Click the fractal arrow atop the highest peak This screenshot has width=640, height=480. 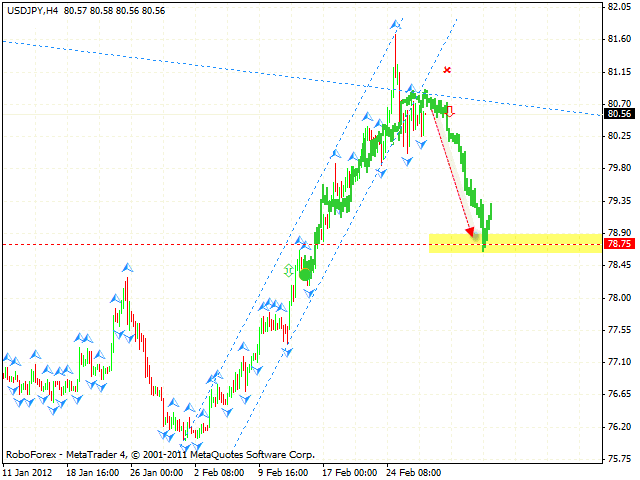(396, 22)
